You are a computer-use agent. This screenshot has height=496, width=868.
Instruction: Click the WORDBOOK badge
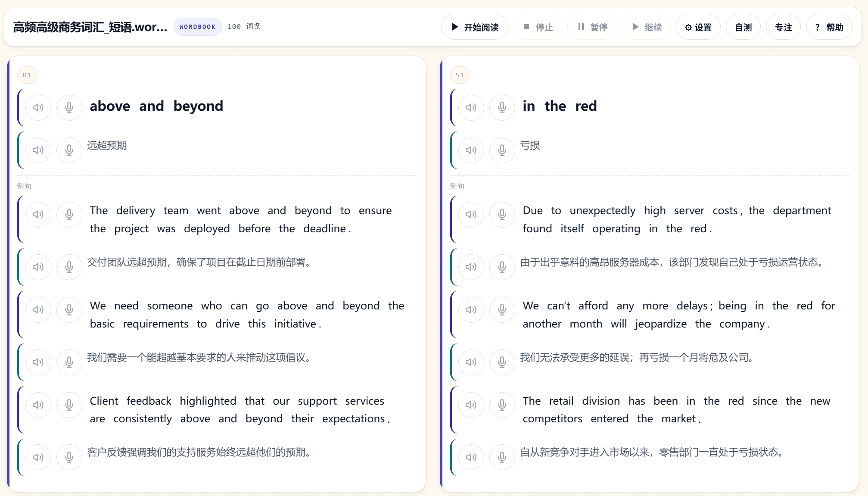click(x=198, y=27)
